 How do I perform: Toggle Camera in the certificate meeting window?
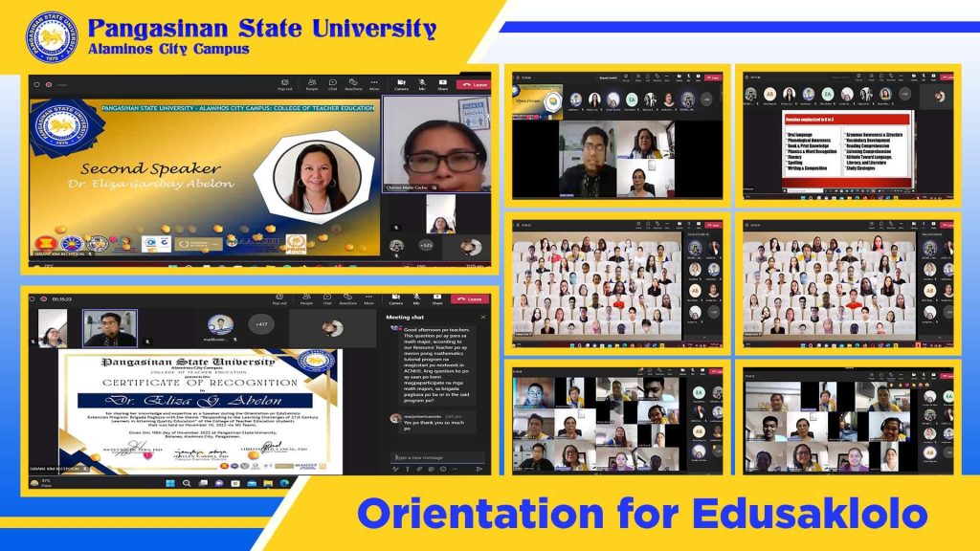coord(395,299)
